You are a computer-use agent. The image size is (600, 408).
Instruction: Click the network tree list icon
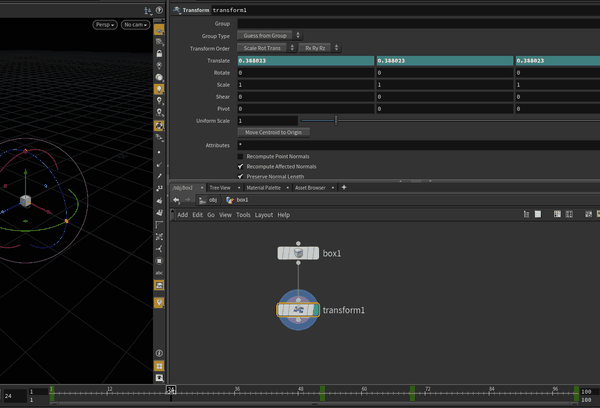coord(527,214)
